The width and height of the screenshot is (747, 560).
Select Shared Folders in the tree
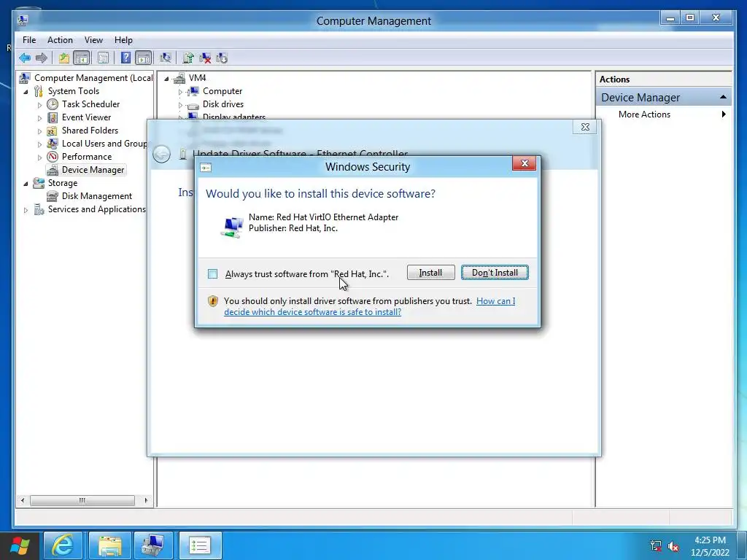pyautogui.click(x=90, y=131)
